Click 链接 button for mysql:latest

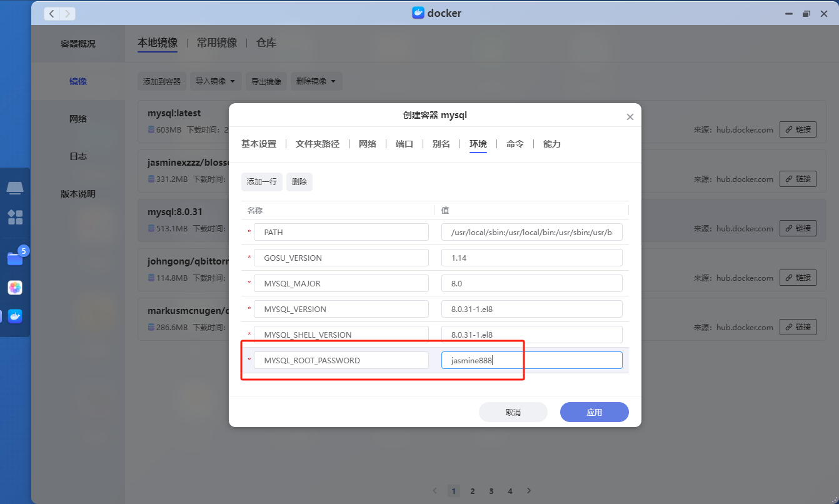coord(798,129)
